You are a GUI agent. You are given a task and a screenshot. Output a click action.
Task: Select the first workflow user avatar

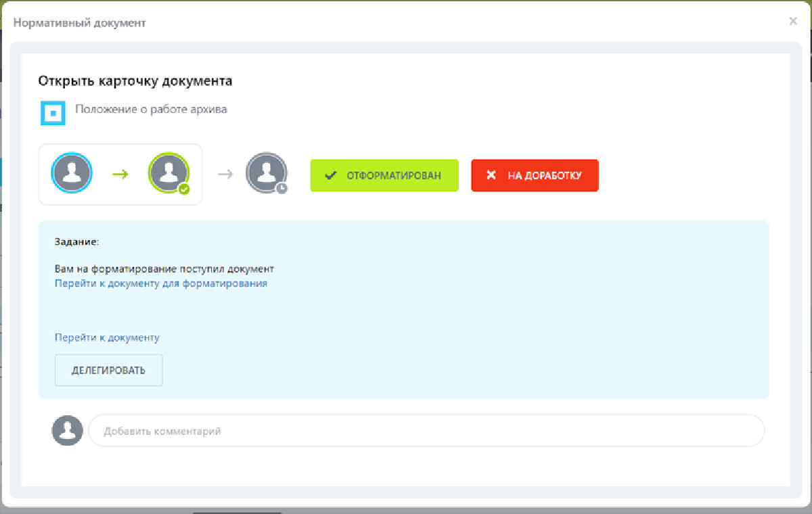pyautogui.click(x=72, y=173)
